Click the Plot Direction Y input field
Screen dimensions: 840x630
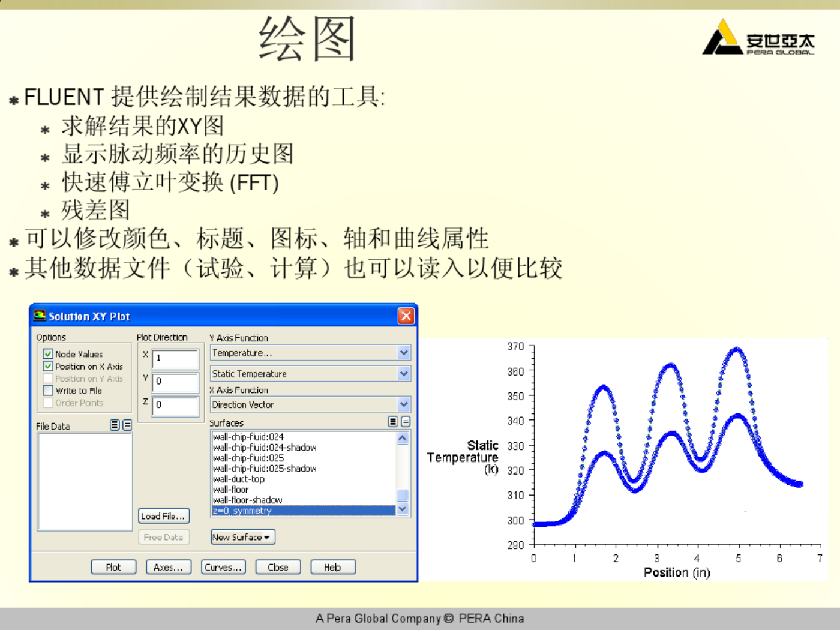tap(175, 382)
